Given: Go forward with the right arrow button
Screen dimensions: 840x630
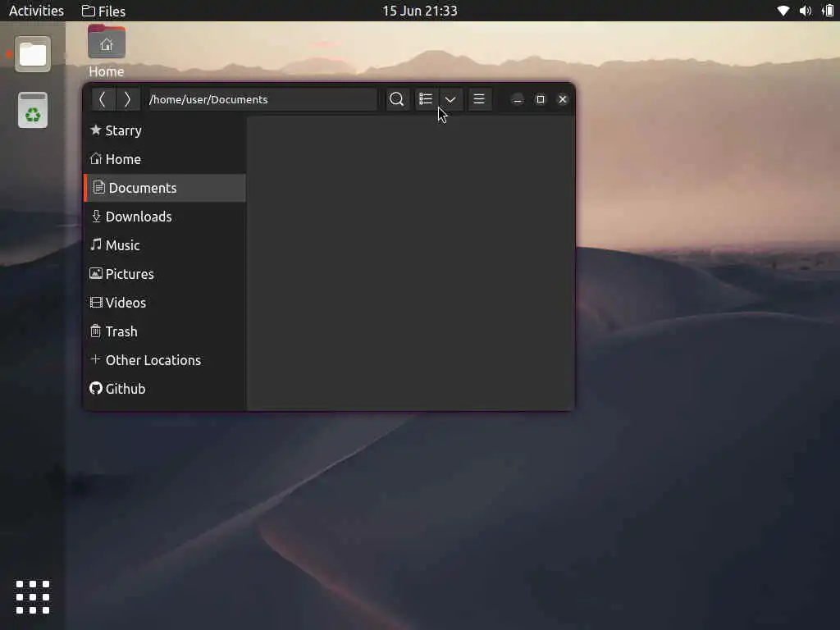Looking at the screenshot, I should coord(127,99).
